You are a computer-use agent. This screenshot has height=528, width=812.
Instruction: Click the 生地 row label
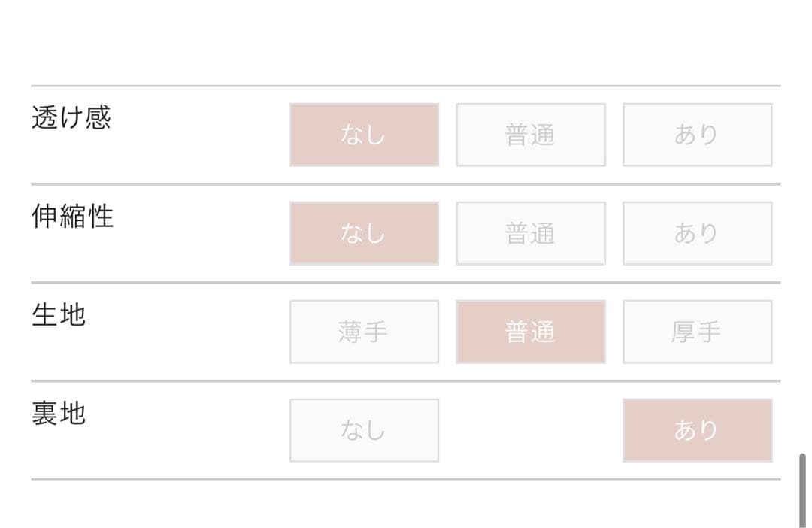click(59, 314)
